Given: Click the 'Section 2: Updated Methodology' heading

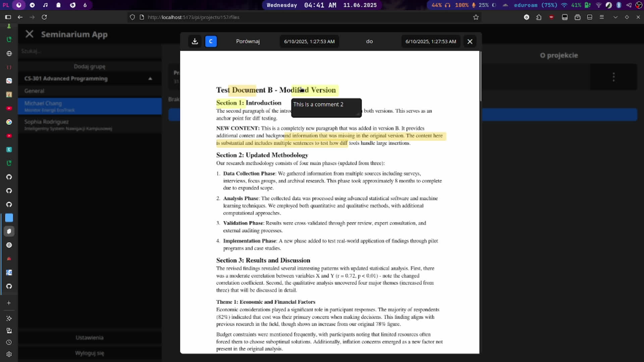Looking at the screenshot, I should point(262,155).
